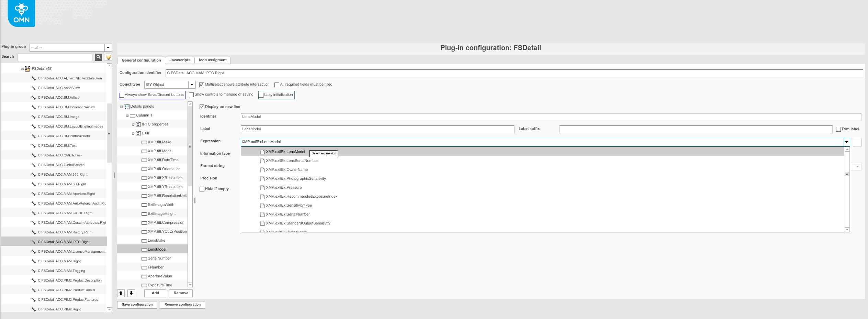The width and height of the screenshot is (868, 319).
Task: Click the field icon beside ExposureTime
Action: tap(144, 285)
